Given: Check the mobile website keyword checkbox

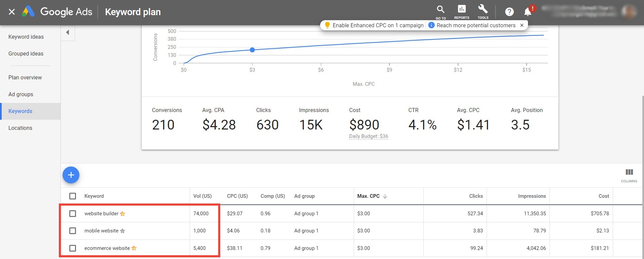Looking at the screenshot, I should (73, 231).
